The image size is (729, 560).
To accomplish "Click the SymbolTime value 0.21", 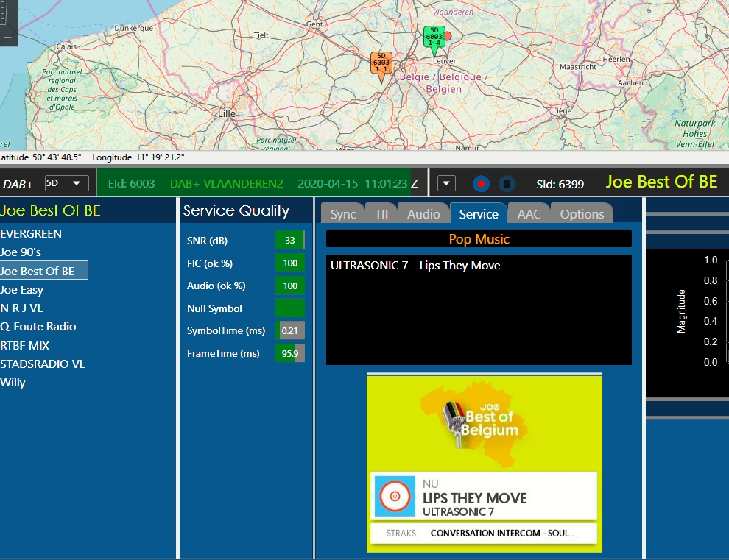I will tap(290, 331).
